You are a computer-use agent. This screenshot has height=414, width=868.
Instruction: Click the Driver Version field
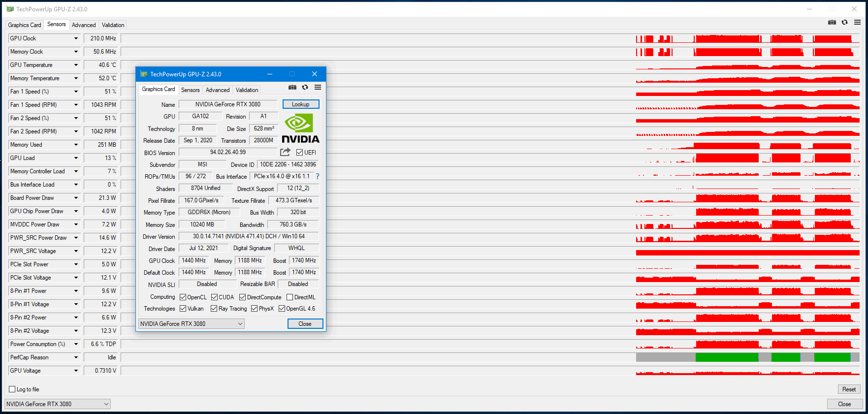(249, 237)
